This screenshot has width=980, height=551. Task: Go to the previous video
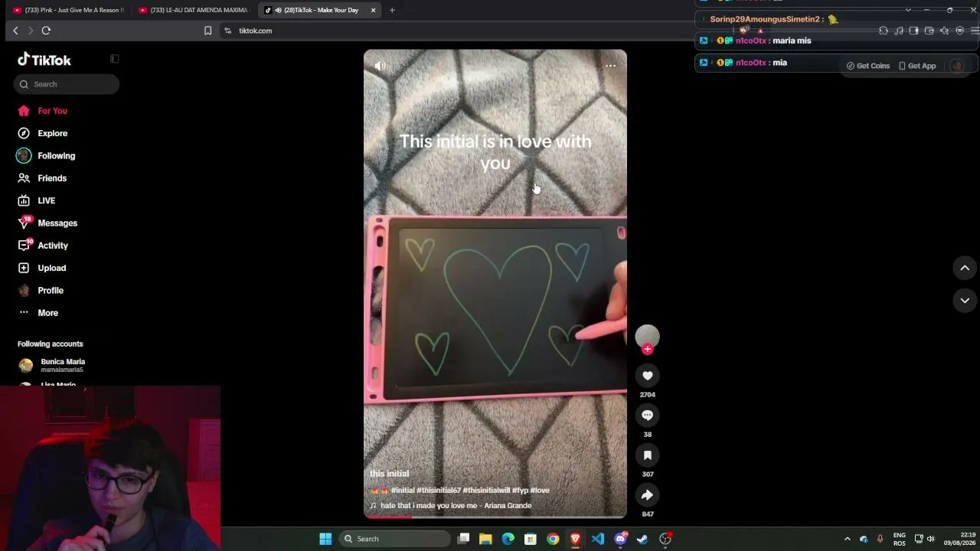tap(965, 268)
